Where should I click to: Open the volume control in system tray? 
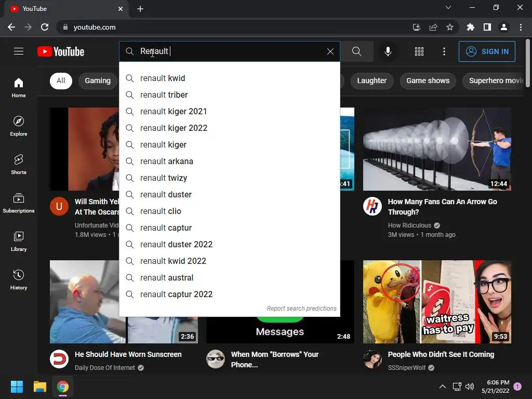coord(470,387)
